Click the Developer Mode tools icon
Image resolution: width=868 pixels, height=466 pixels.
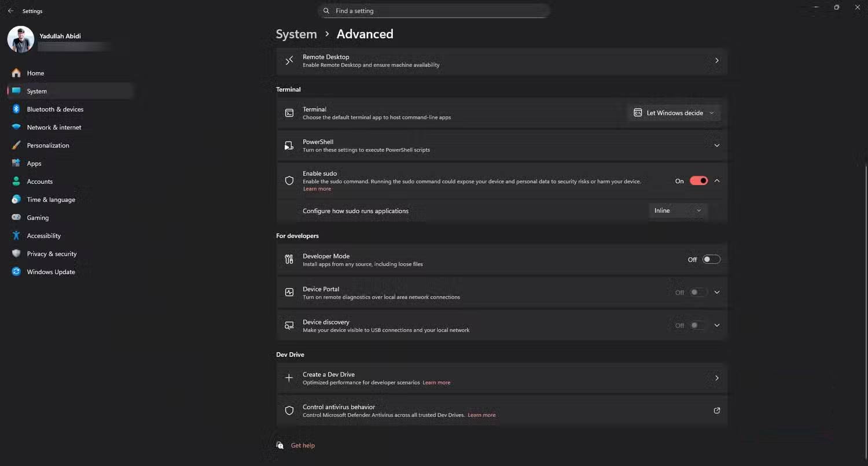point(289,260)
